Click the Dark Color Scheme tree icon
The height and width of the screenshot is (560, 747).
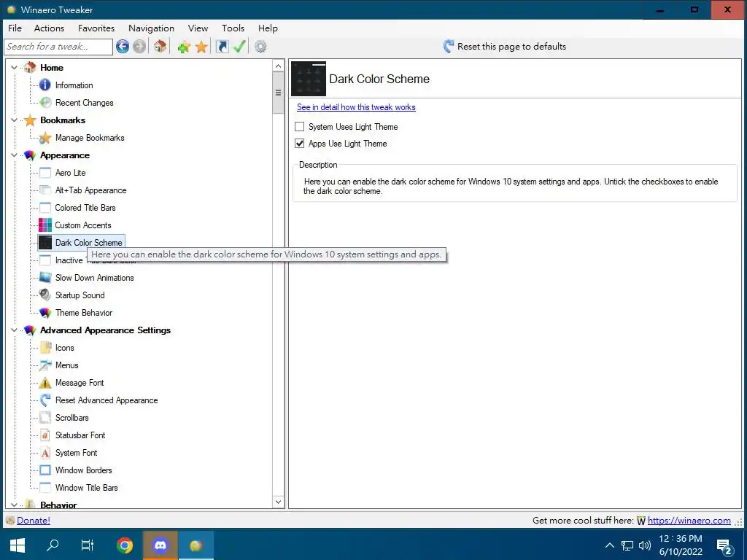click(44, 242)
